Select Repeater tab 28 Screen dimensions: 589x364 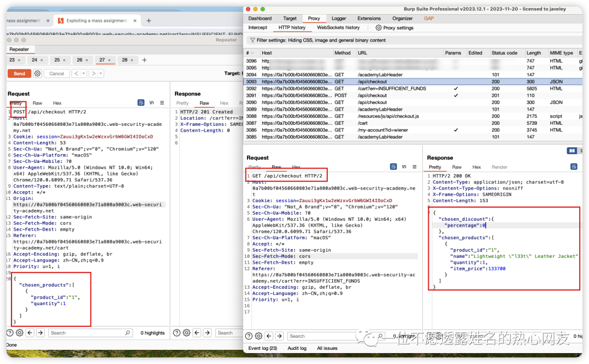125,59
